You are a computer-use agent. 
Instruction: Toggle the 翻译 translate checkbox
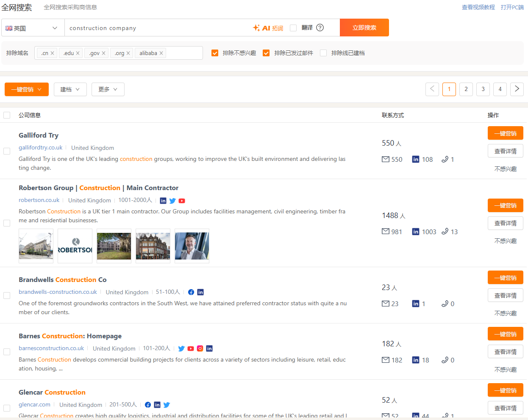point(293,28)
